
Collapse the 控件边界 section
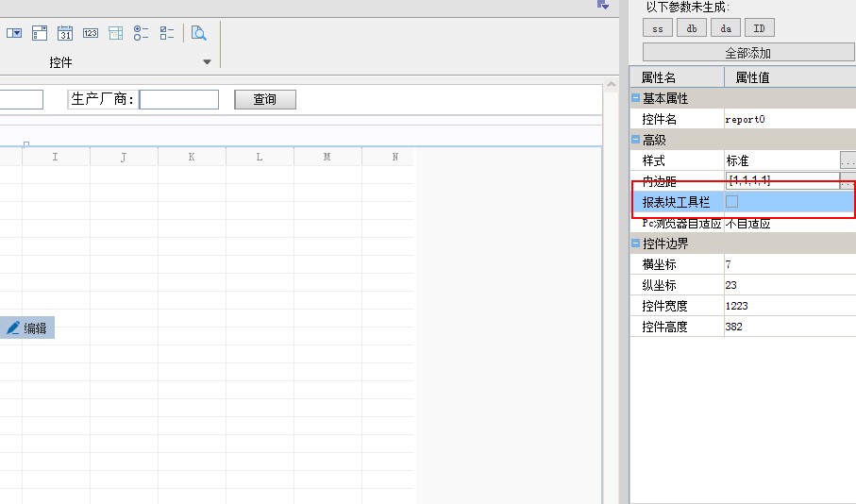point(635,243)
